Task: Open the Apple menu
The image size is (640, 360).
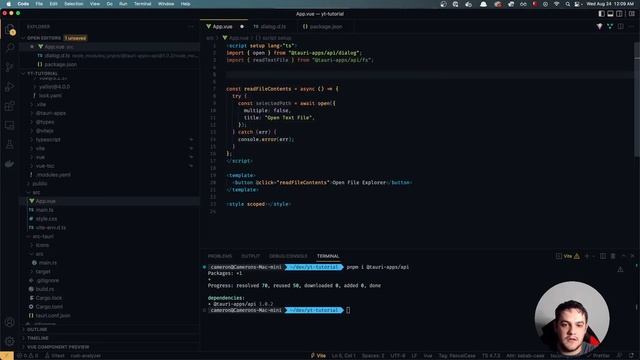Action: [x=9, y=4]
